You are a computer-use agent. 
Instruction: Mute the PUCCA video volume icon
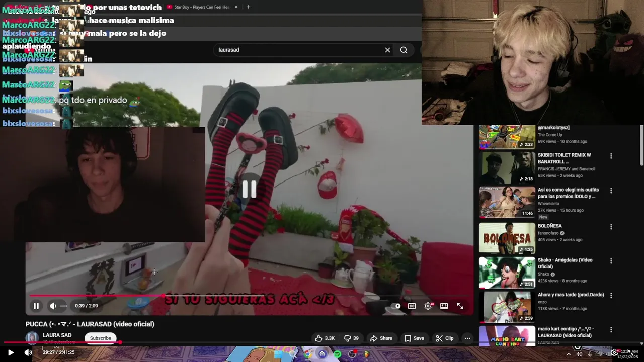click(x=53, y=306)
